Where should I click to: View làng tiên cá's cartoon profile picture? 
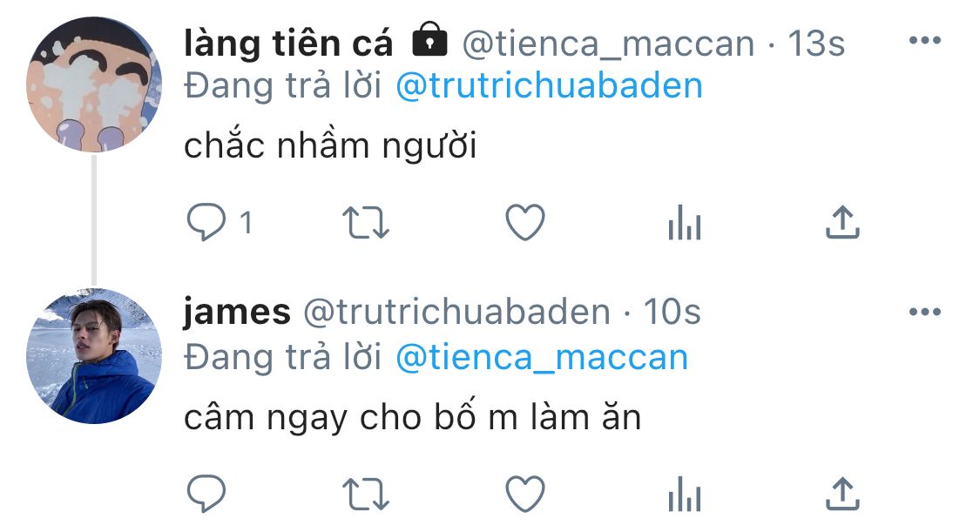tap(94, 84)
